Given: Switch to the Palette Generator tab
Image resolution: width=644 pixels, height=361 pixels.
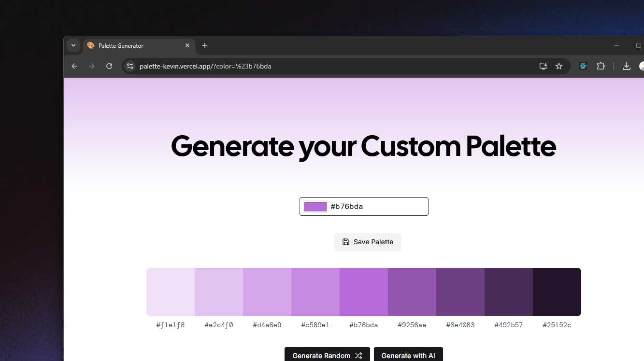Looking at the screenshot, I should tap(130, 45).
